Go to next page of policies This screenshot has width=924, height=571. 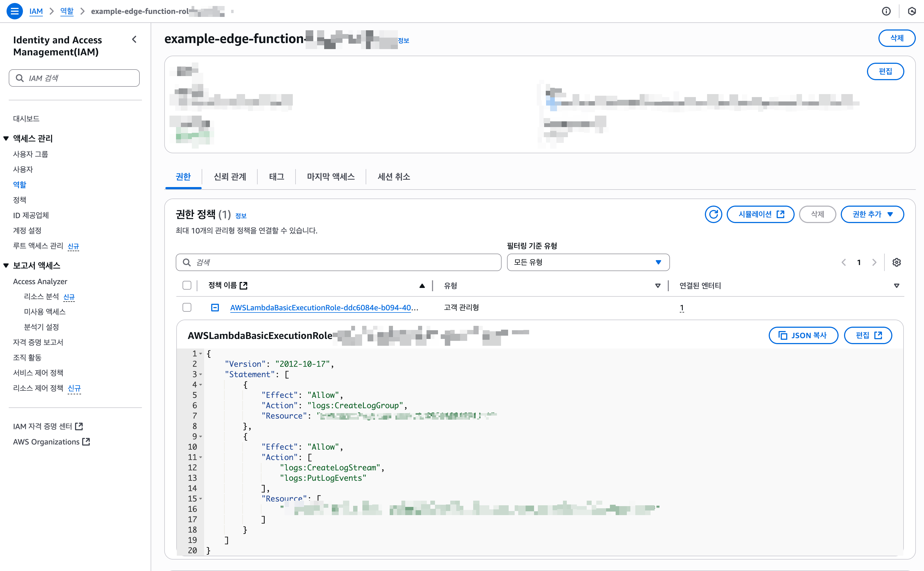874,263
